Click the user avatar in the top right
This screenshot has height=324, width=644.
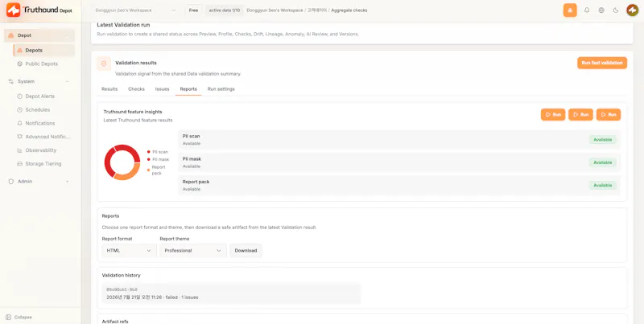pos(632,10)
